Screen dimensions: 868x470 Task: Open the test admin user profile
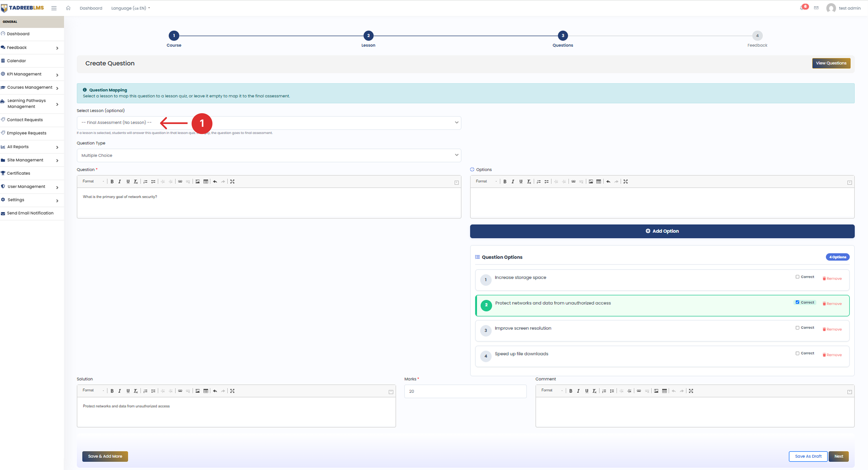coord(843,8)
